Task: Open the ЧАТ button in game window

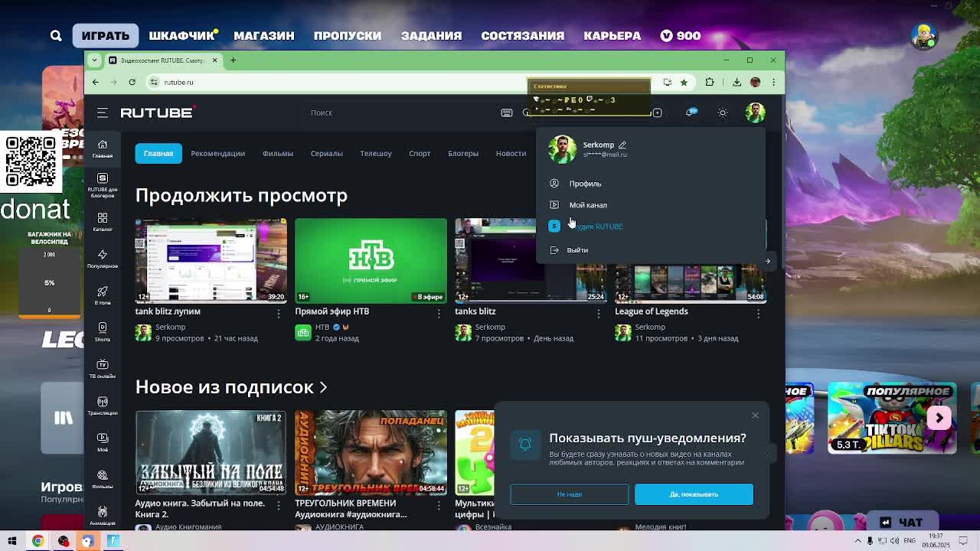Action: click(900, 522)
